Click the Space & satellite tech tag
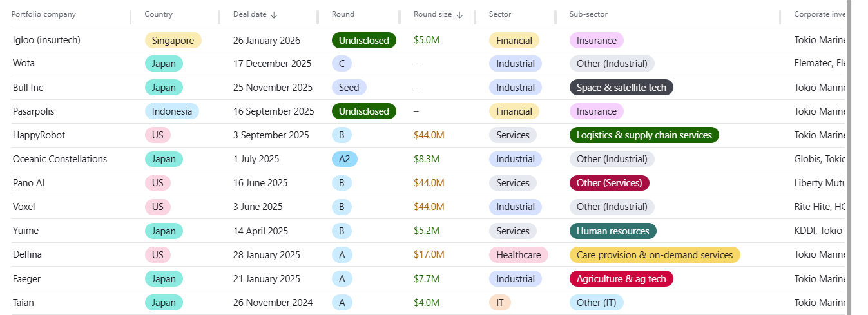This screenshot has width=868, height=315. point(621,88)
